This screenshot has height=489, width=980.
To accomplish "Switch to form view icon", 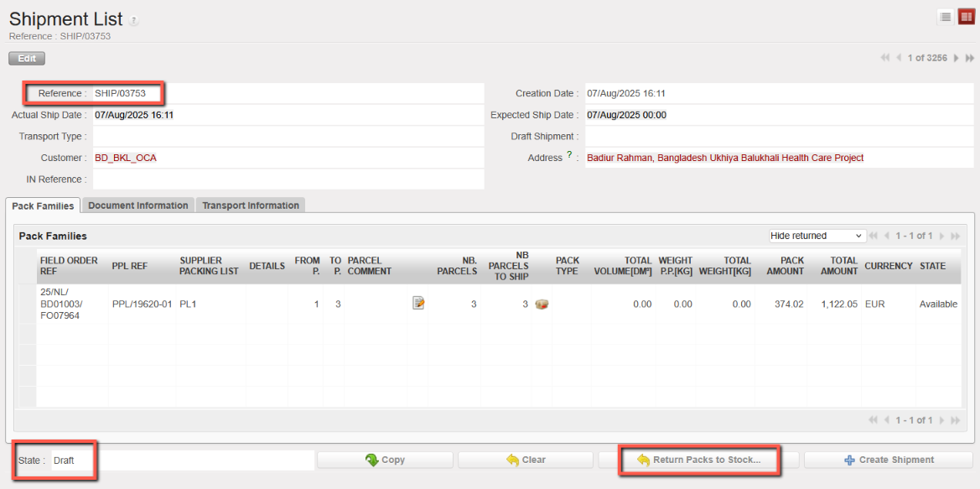I will (966, 17).
